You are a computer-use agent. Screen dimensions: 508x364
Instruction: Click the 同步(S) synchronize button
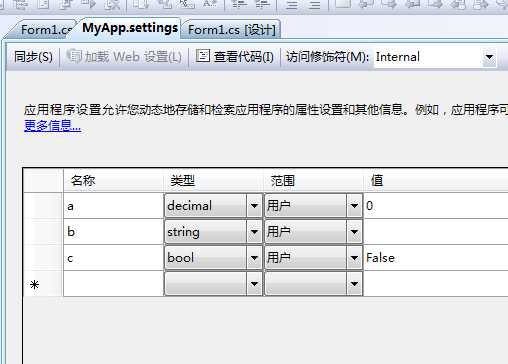tap(33, 57)
